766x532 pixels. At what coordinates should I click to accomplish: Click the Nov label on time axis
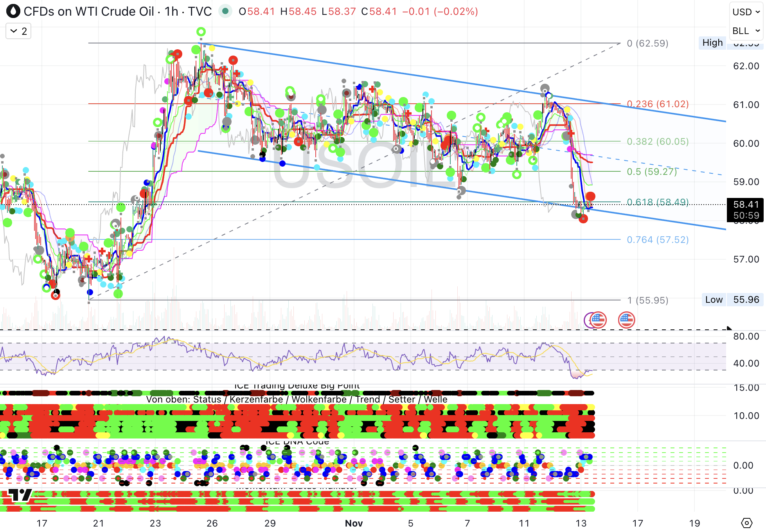click(x=354, y=523)
